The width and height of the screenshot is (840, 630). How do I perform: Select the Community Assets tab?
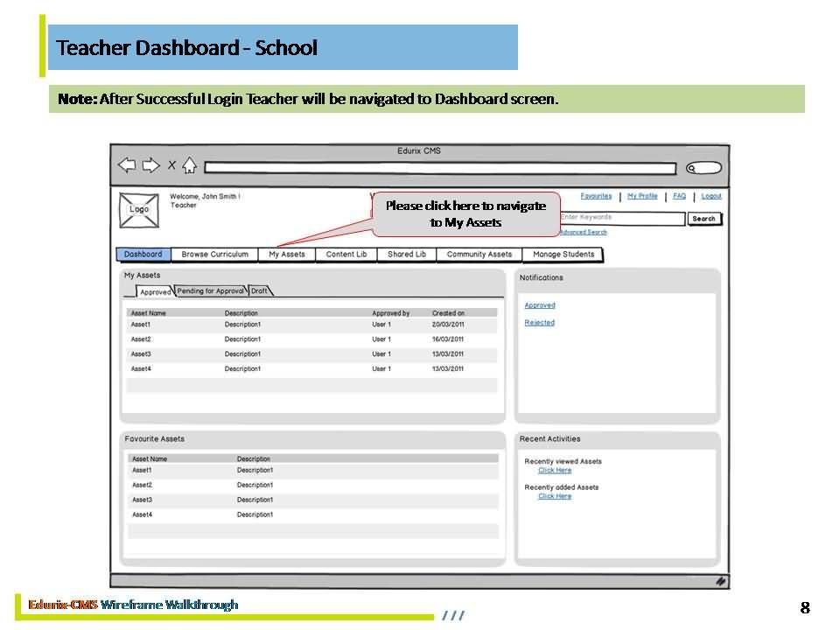pyautogui.click(x=479, y=255)
